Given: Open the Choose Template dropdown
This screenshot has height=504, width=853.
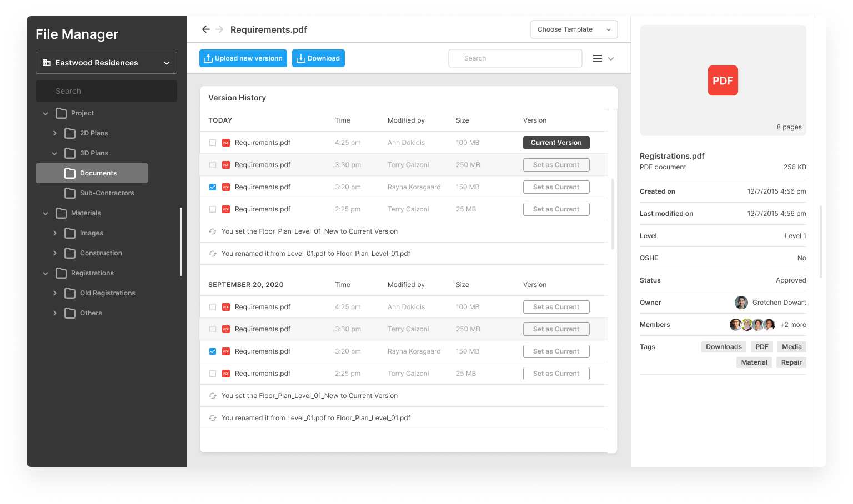Looking at the screenshot, I should coord(574,29).
